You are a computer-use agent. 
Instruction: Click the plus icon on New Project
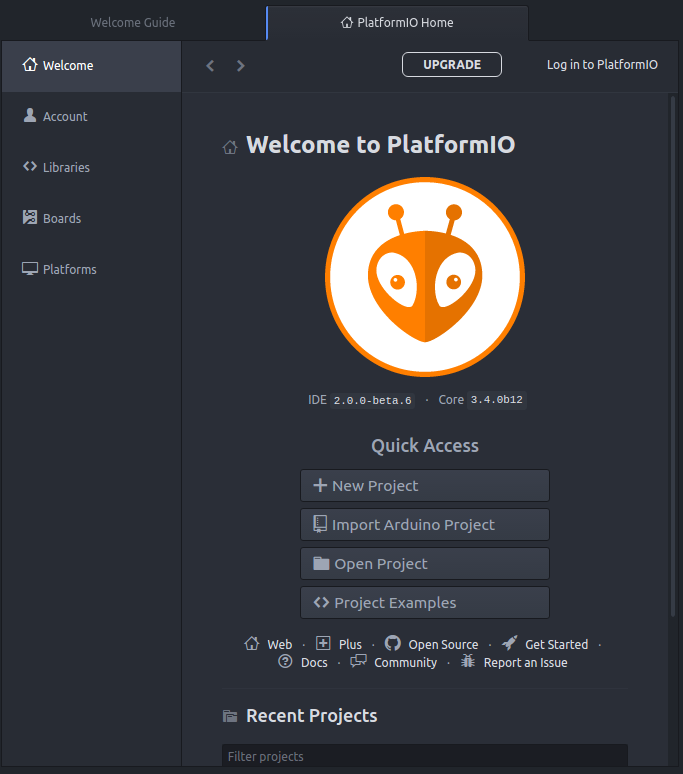320,485
